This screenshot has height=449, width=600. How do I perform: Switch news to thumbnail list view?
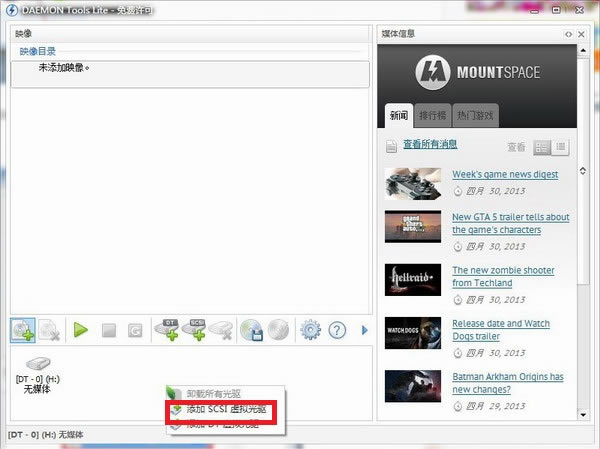click(542, 147)
